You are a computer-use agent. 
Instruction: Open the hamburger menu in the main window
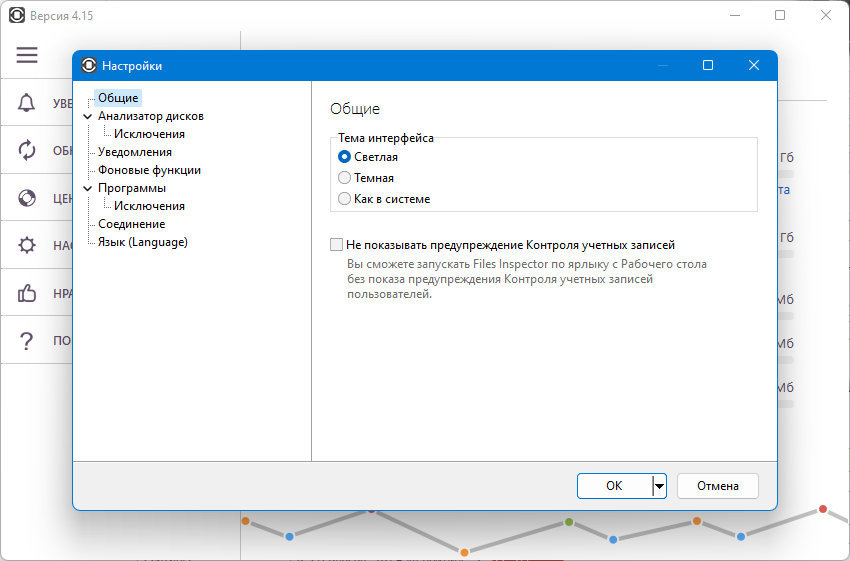point(27,55)
